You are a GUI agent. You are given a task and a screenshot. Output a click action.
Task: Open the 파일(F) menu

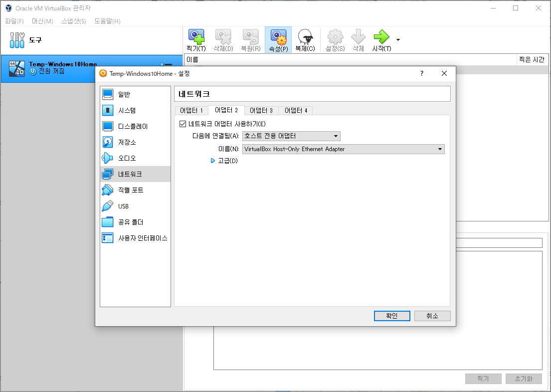14,21
